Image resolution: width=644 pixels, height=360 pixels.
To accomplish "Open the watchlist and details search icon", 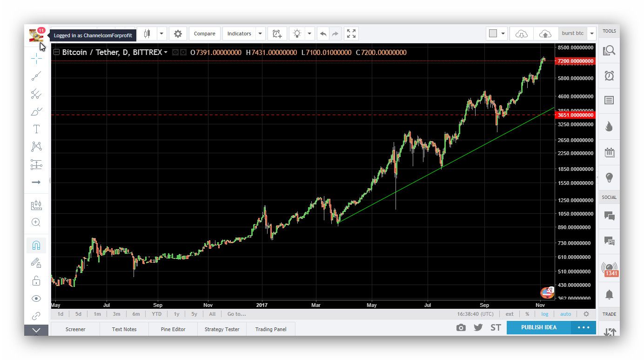I will (x=609, y=50).
